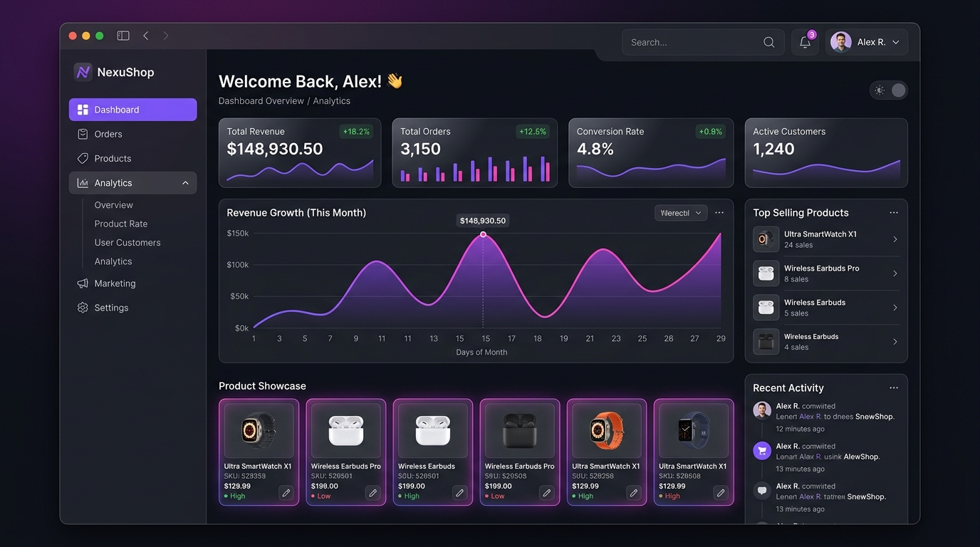Edit the black Wireless Earbuds Pro card
This screenshot has width=980, height=547.
point(546,492)
